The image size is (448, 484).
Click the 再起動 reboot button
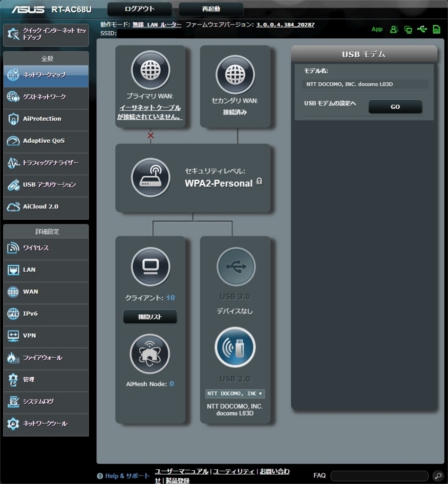(211, 9)
